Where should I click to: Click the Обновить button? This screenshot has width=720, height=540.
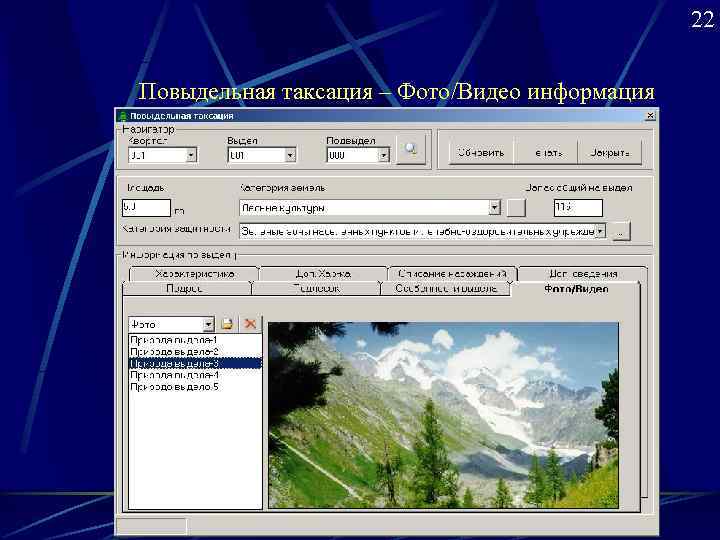click(481, 152)
